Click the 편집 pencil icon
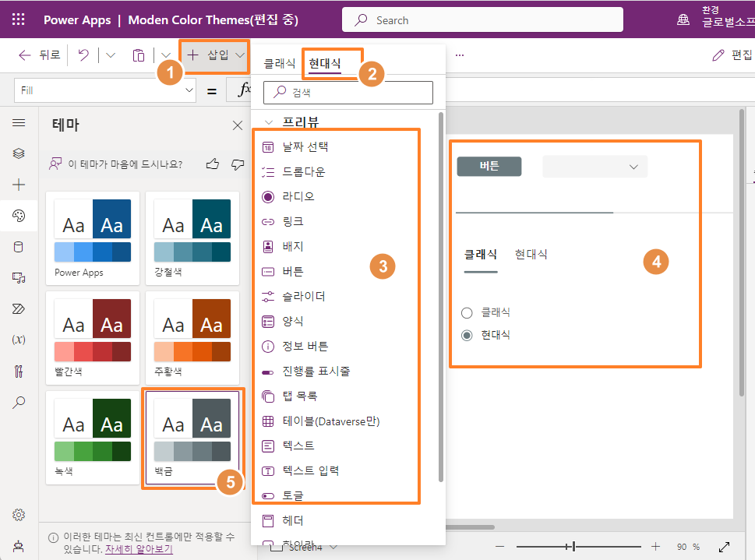 [x=718, y=55]
